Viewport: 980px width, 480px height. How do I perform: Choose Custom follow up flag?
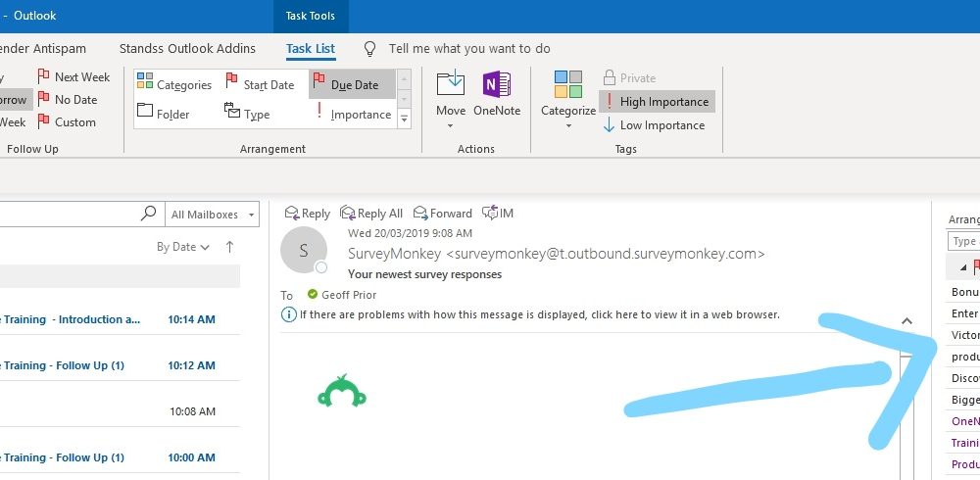[67, 121]
